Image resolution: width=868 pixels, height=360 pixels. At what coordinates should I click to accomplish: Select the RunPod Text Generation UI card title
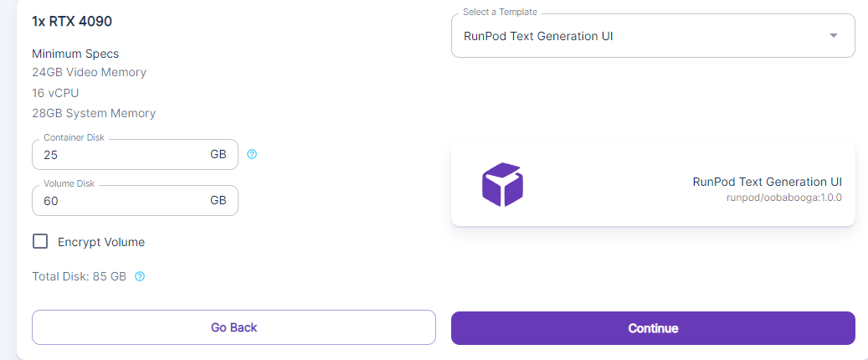767,182
